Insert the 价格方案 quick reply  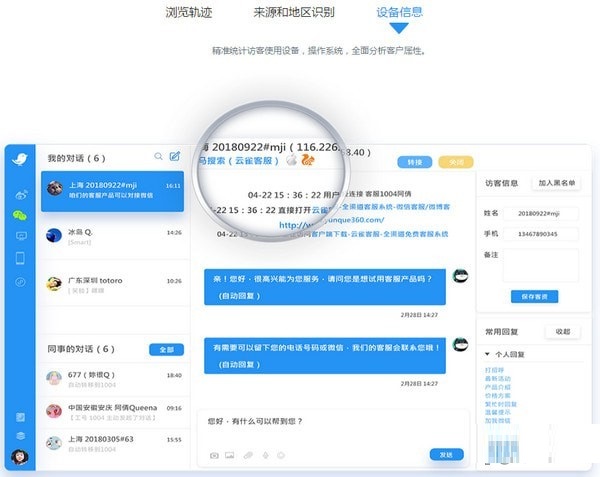tap(498, 396)
